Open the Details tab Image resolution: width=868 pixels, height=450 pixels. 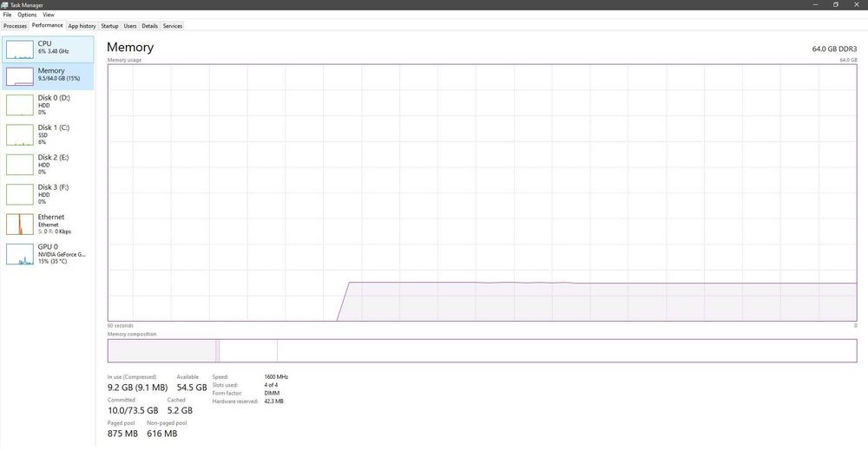(x=149, y=26)
